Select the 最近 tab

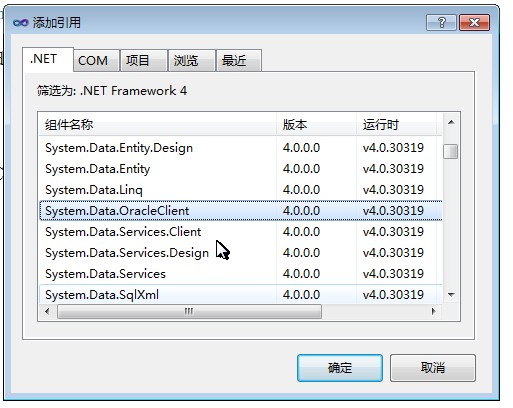point(239,60)
